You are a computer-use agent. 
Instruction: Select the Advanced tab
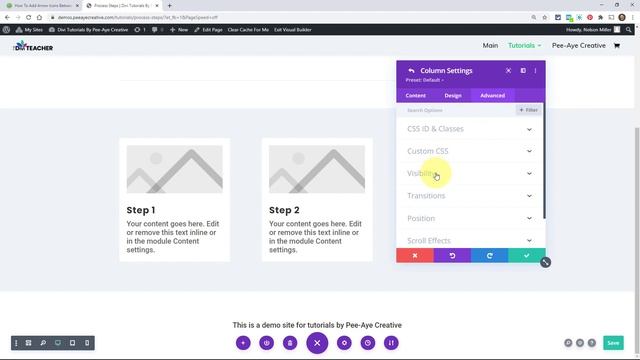click(x=492, y=96)
